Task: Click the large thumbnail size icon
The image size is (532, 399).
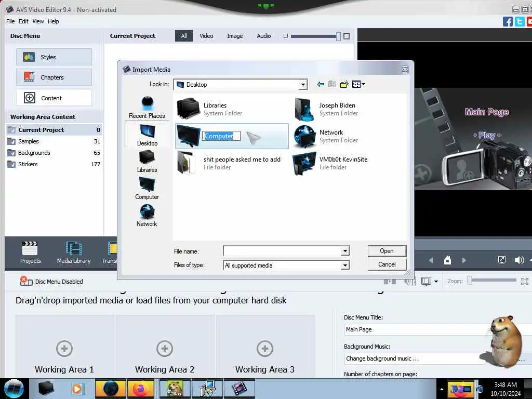Action: (347, 36)
